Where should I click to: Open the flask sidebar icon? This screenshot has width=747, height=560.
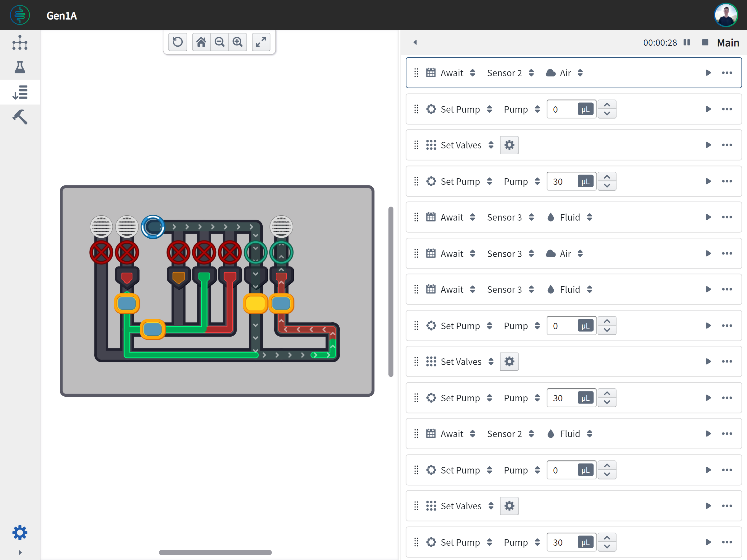coord(20,67)
